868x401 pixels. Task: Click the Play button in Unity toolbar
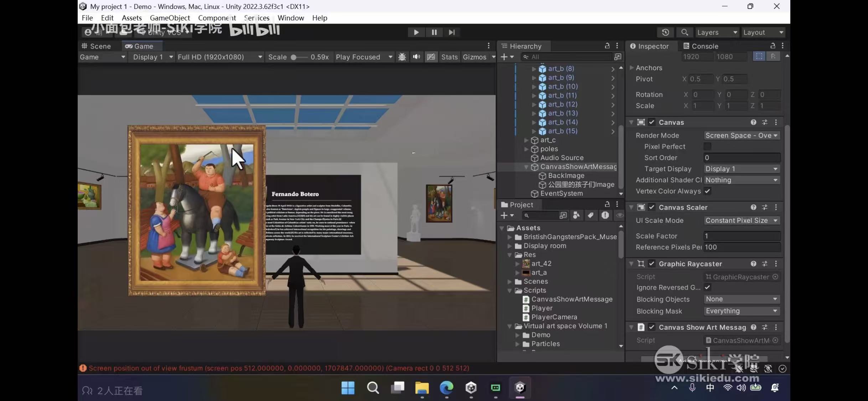[416, 32]
